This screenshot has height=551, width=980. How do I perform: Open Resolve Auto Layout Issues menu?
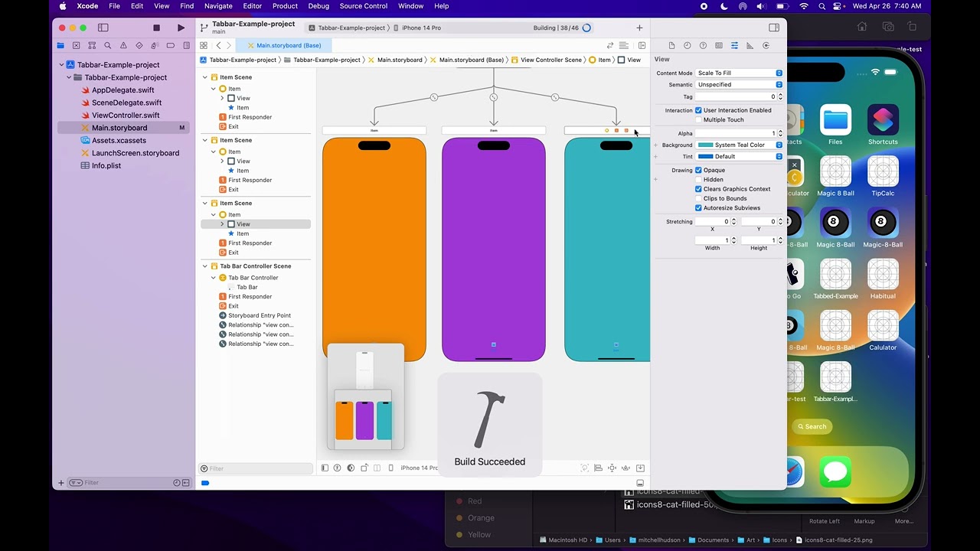626,468
